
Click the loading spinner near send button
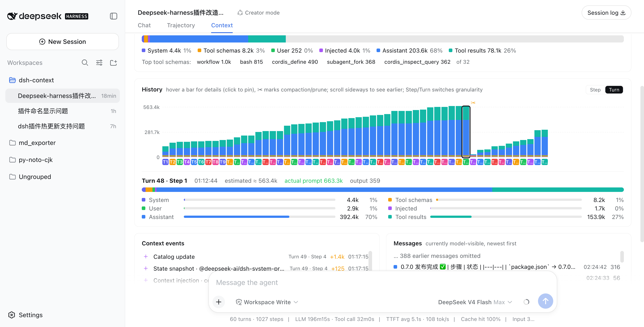(526, 302)
